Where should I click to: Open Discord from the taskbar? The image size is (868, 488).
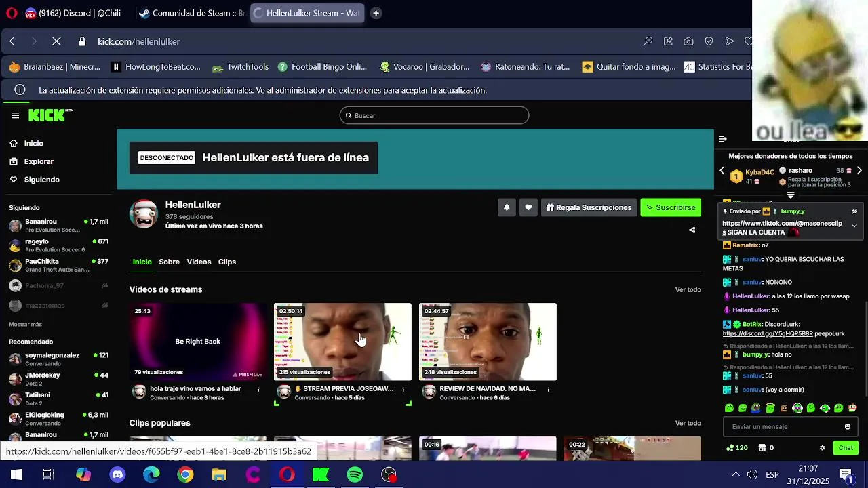pos(117,474)
